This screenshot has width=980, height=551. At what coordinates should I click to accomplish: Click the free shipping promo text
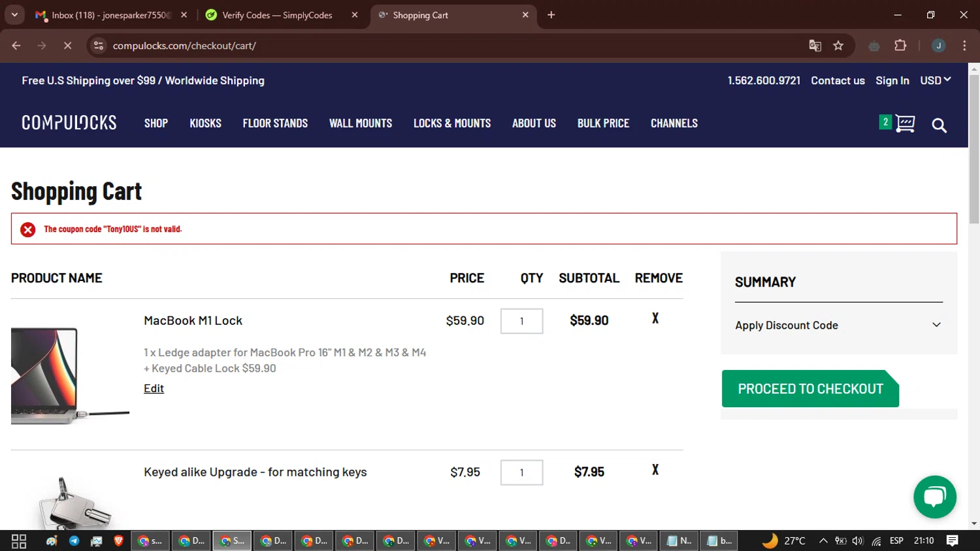coord(143,80)
